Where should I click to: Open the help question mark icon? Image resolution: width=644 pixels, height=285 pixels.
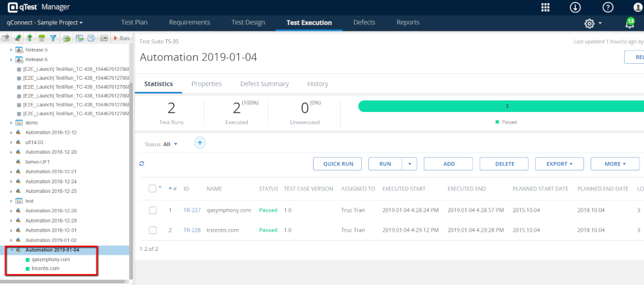tap(607, 8)
